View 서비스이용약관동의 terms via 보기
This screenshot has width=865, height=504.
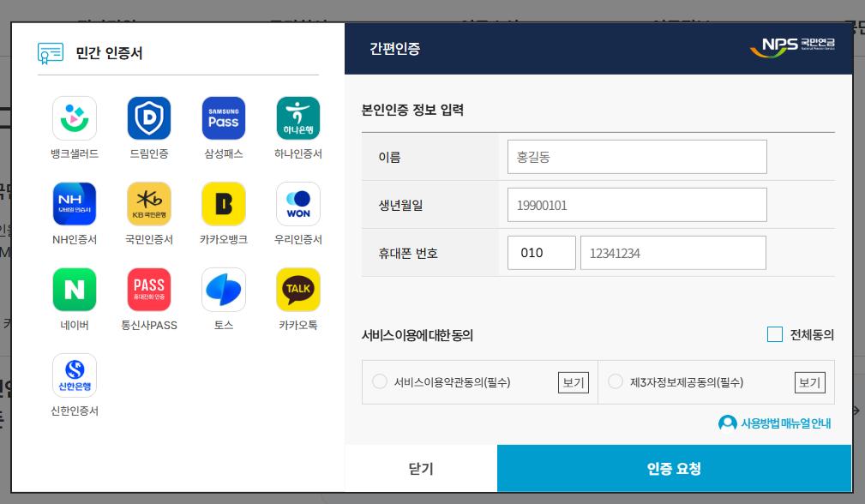574,382
